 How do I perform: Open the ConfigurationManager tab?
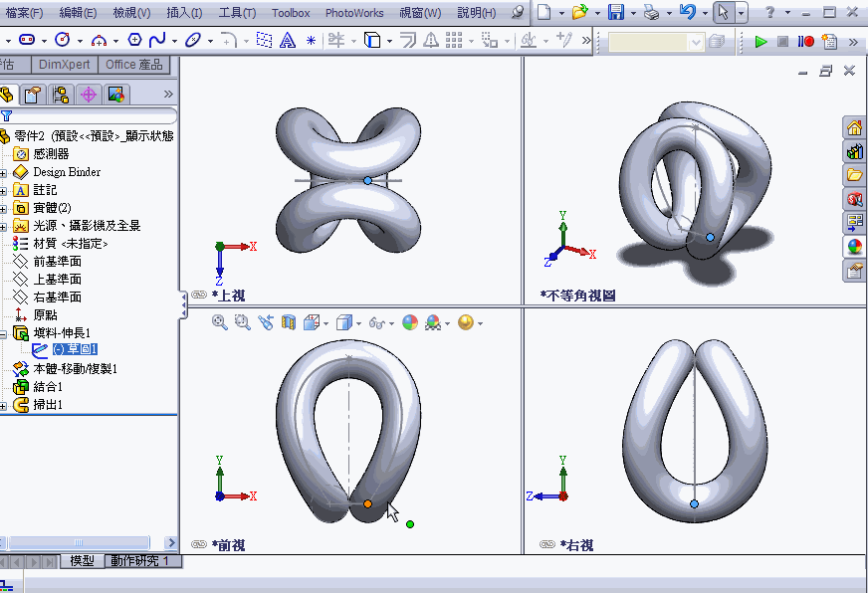pyautogui.click(x=61, y=95)
